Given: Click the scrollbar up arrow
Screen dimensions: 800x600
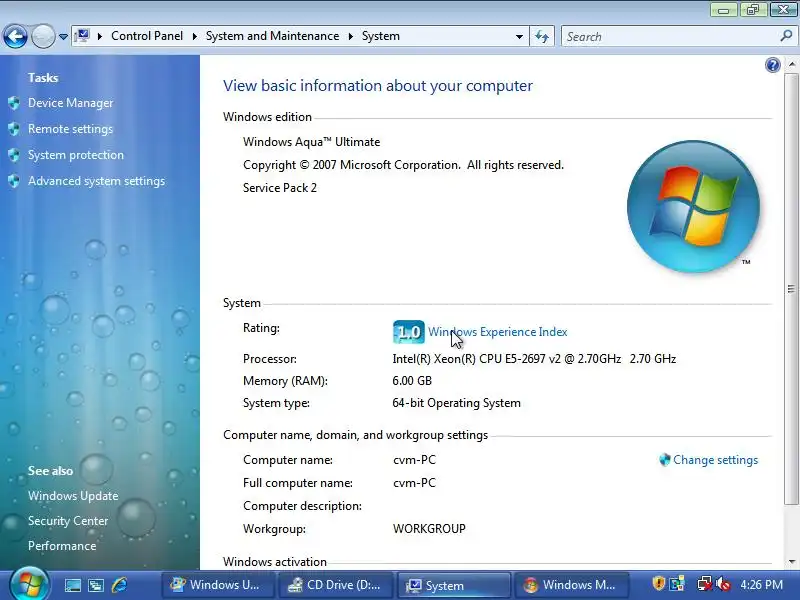Looking at the screenshot, I should (791, 64).
